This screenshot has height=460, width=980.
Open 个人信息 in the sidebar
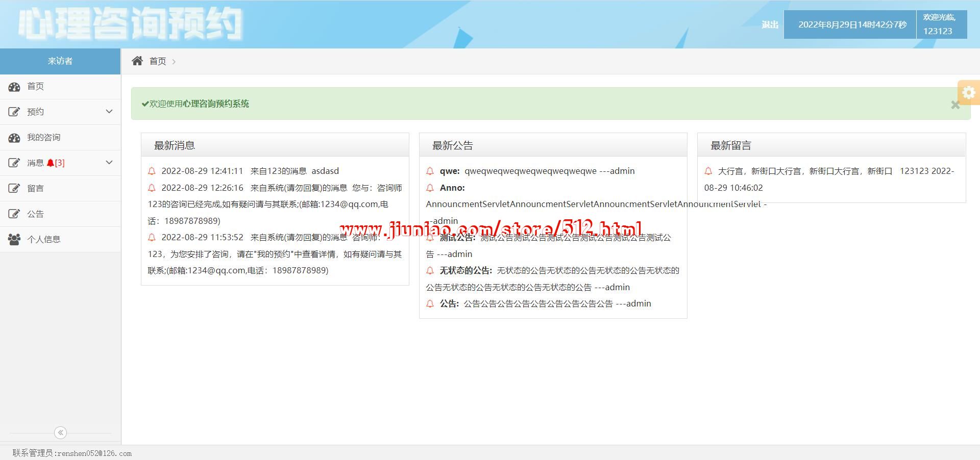60,240
